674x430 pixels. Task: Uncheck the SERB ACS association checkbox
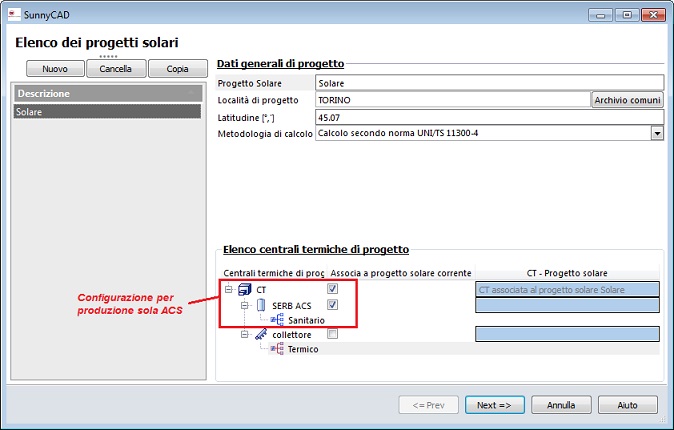tap(332, 305)
